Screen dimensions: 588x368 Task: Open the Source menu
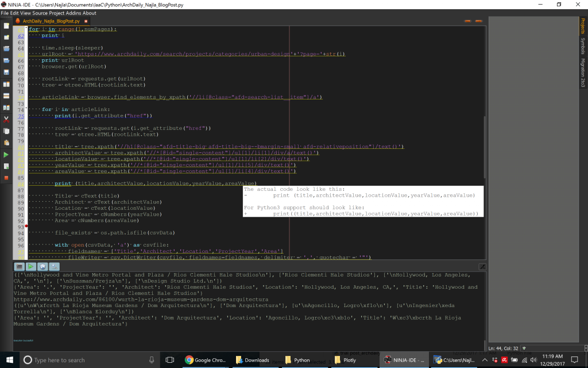click(x=40, y=13)
